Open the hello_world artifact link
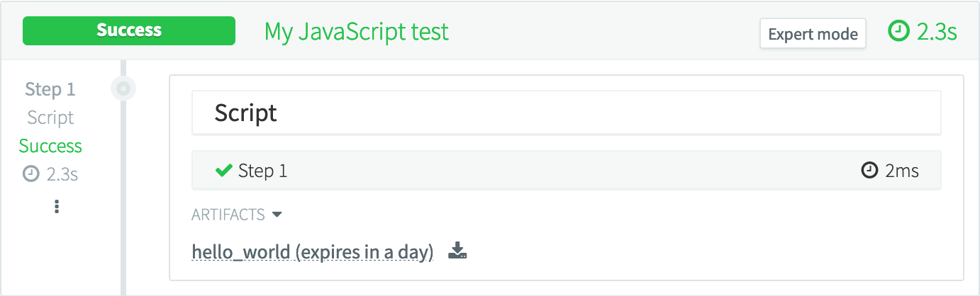Image resolution: width=980 pixels, height=296 pixels. [312, 252]
